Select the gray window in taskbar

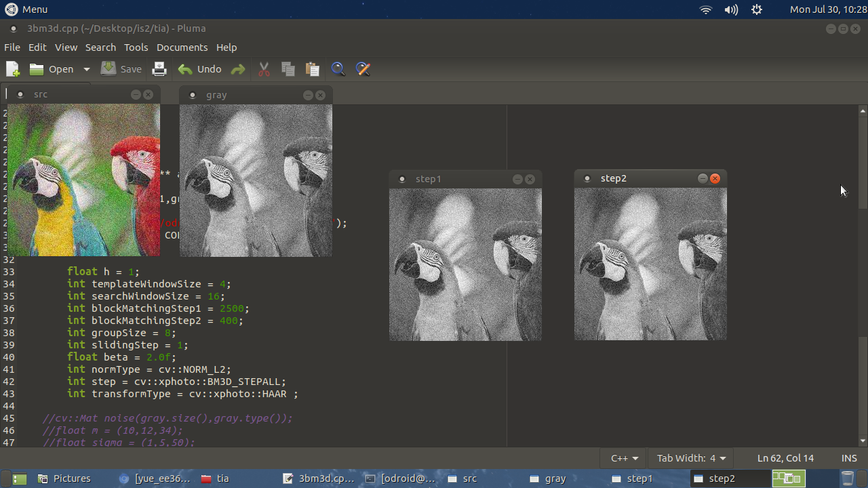tap(565, 479)
